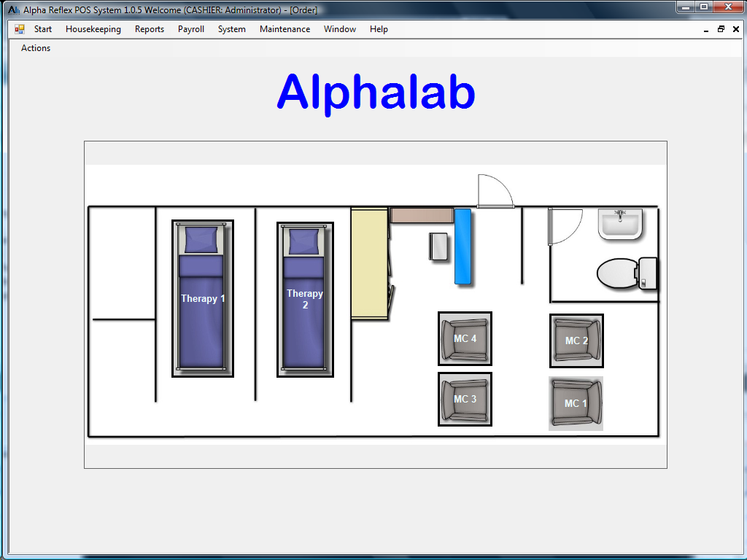Open the Start menu
This screenshot has width=747, height=560.
pos(43,29)
